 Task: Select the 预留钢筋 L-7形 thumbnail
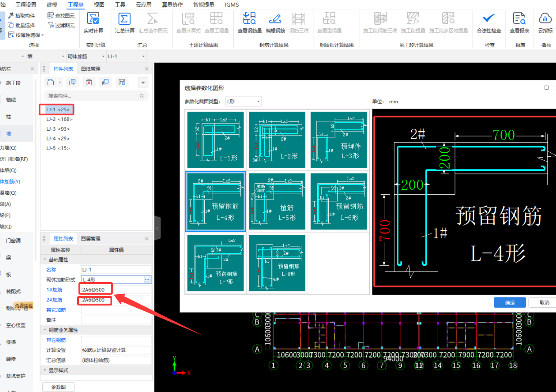(x=216, y=263)
